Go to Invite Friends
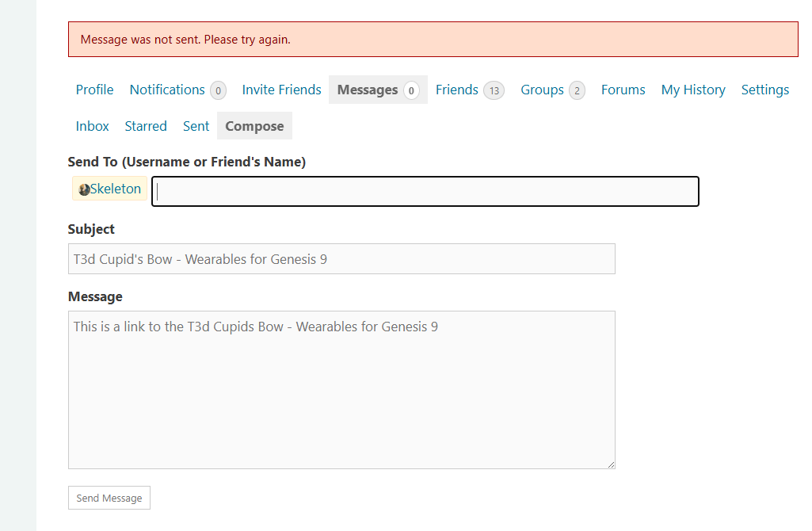The height and width of the screenshot is (531, 812). [281, 90]
